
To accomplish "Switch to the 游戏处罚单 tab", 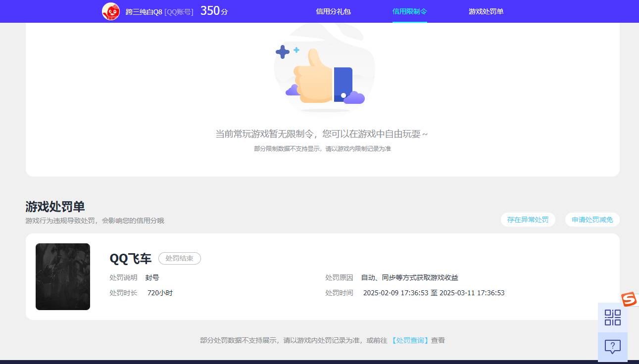I will 486,11.
